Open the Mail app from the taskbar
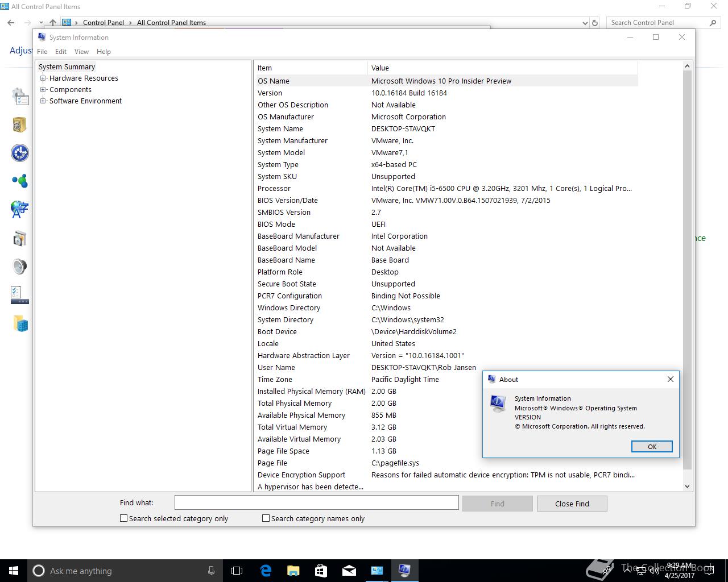 pos(349,571)
